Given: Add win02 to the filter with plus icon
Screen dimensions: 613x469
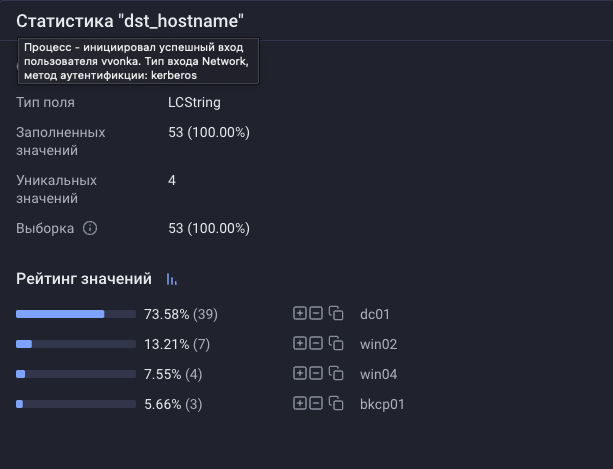Looking at the screenshot, I should [x=299, y=344].
